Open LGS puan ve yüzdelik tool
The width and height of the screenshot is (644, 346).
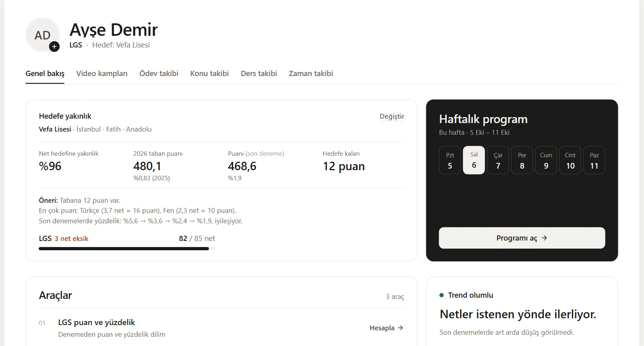tap(97, 322)
